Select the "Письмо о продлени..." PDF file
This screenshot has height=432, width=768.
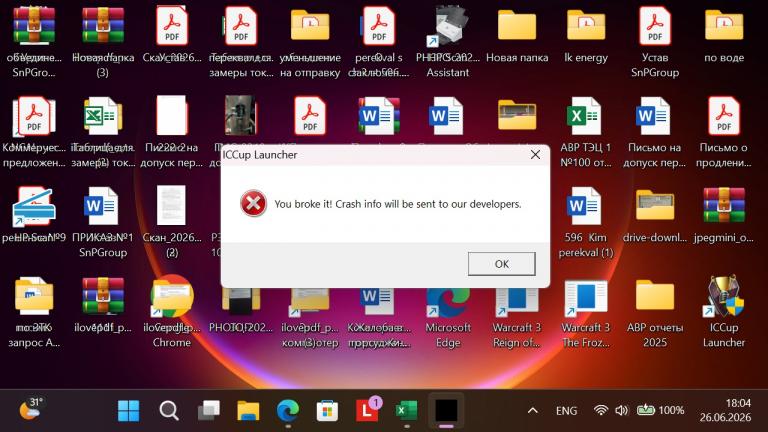[723, 132]
